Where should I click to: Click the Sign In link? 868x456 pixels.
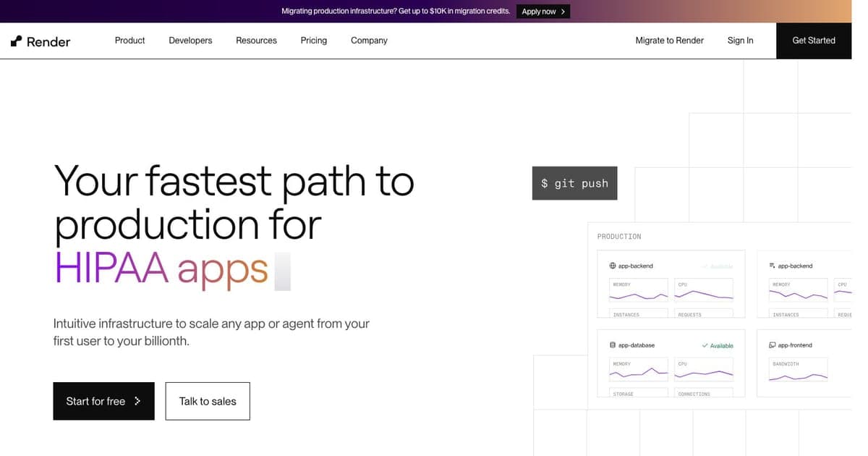[x=740, y=41]
